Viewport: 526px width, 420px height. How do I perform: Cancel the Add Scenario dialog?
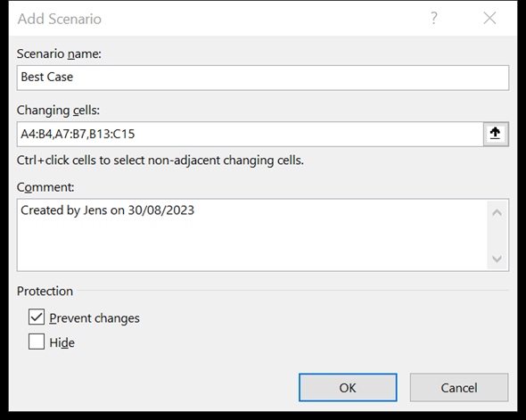(459, 388)
